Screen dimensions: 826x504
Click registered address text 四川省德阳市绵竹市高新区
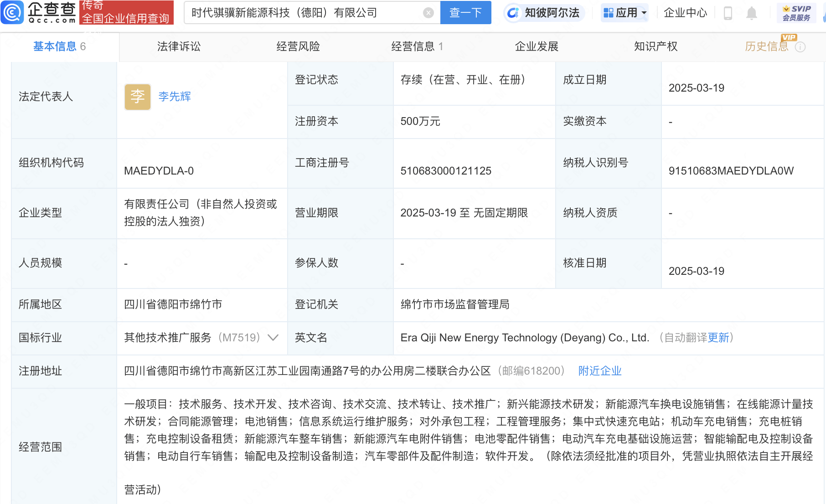coord(307,371)
